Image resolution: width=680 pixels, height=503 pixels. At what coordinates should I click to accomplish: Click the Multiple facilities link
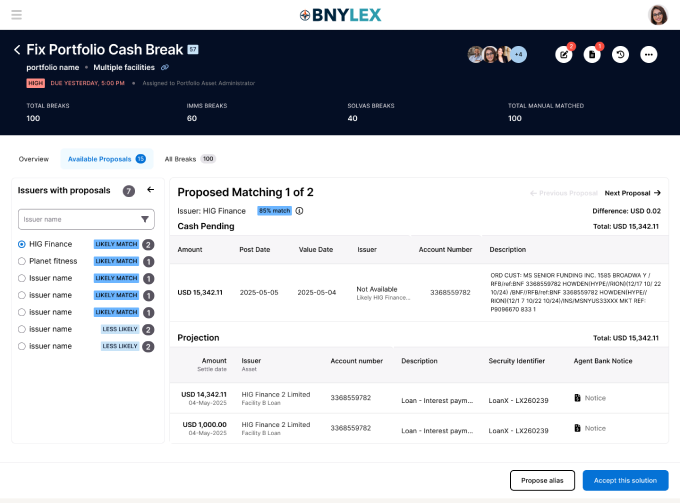pos(124,67)
